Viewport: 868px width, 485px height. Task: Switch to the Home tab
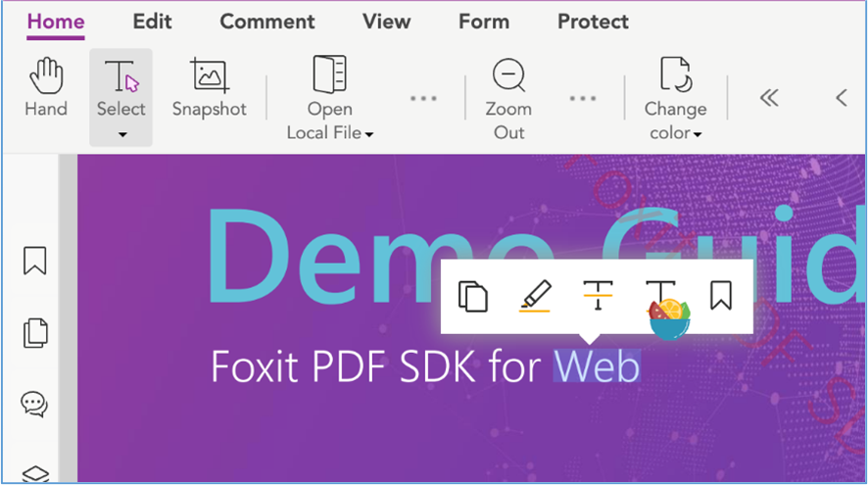pos(56,22)
